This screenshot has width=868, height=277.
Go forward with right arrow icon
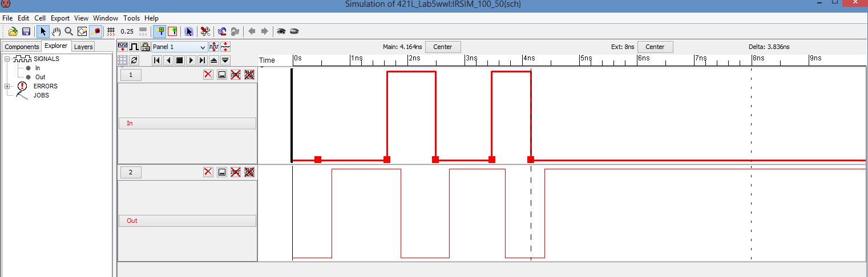[x=264, y=31]
